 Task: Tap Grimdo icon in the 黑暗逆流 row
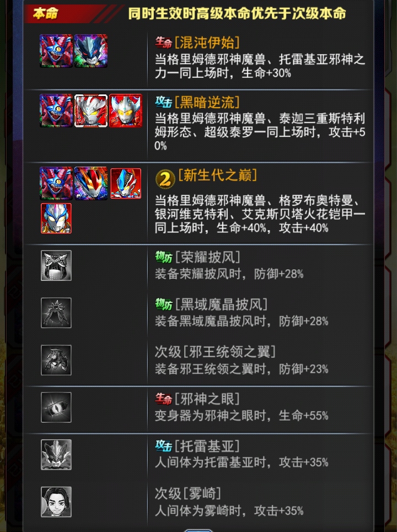(56, 110)
